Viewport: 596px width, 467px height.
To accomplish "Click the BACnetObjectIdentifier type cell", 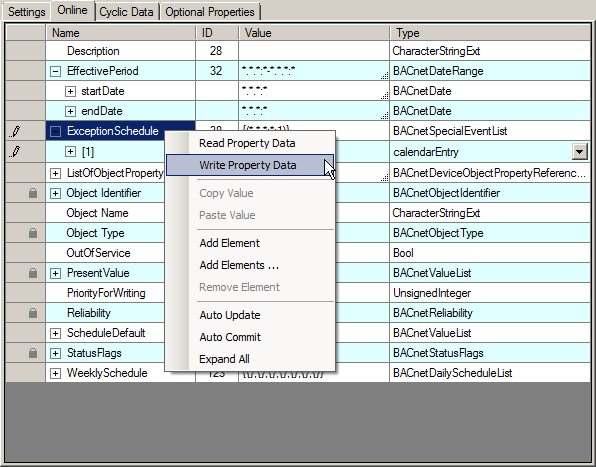I will [490, 193].
